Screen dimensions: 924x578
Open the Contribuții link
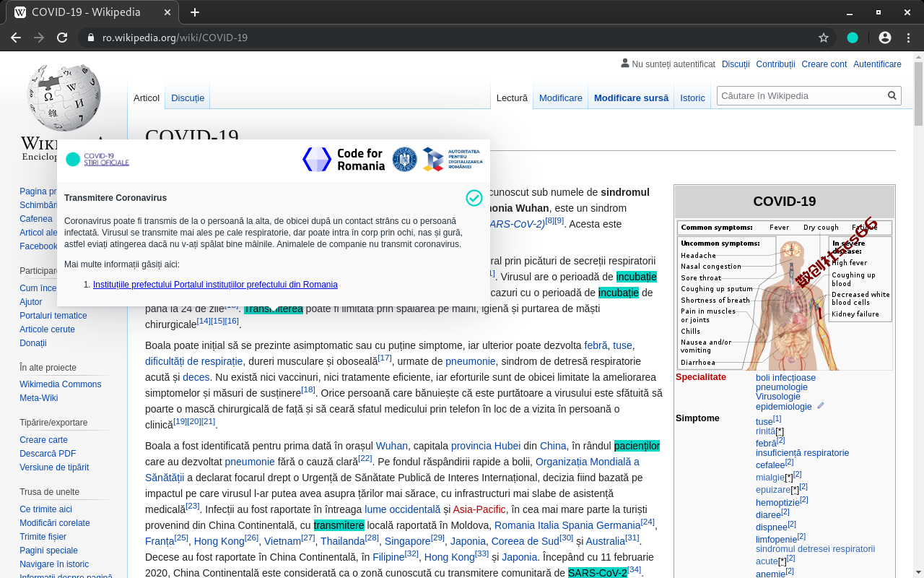pyautogui.click(x=775, y=64)
